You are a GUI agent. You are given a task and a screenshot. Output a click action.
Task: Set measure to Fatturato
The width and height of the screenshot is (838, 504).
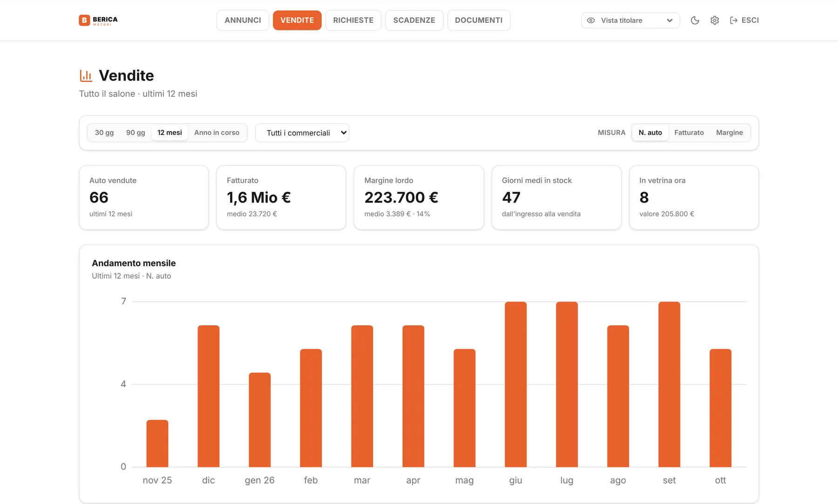pos(689,133)
